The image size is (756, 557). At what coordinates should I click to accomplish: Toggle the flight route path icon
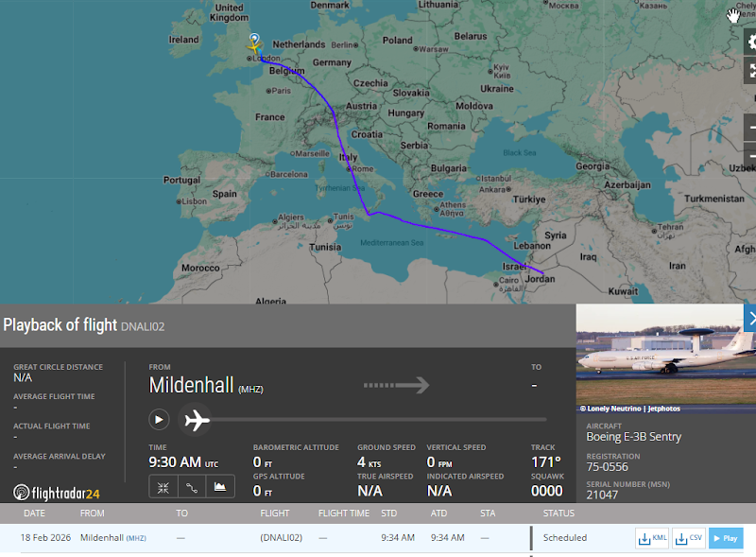point(191,487)
